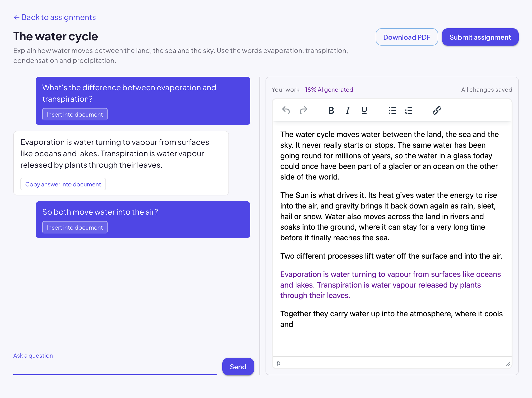
Task: Click the 18% AI generated label
Action: 329,90
